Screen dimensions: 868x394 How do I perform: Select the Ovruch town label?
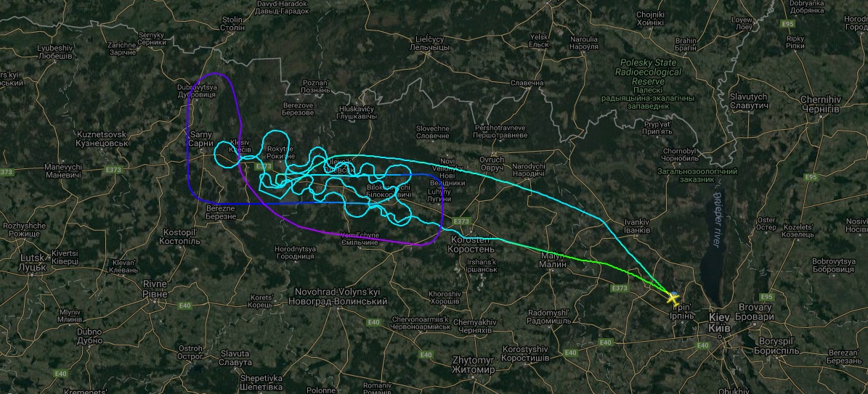click(492, 163)
